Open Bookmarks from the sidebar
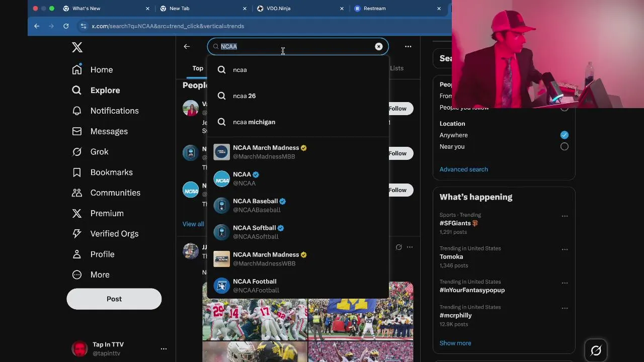Image resolution: width=644 pixels, height=362 pixels. pyautogui.click(x=103, y=172)
